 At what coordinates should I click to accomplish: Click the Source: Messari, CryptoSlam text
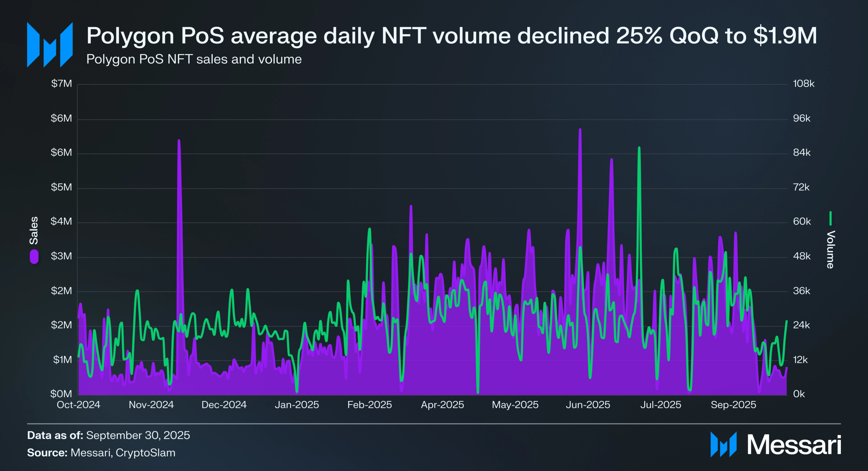point(101,453)
